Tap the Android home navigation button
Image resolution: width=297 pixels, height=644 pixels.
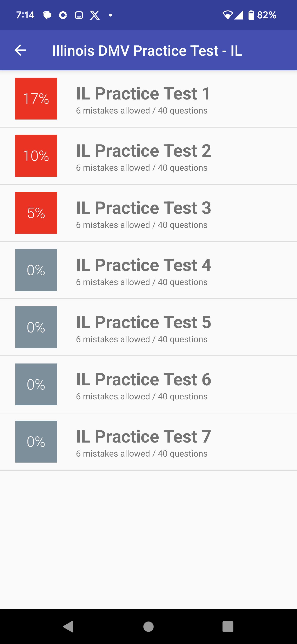(x=148, y=626)
